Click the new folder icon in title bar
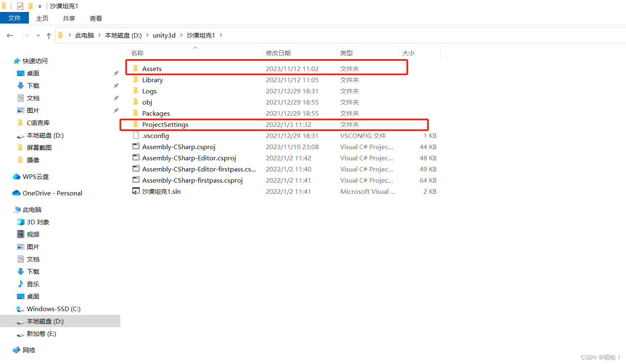 30,6
